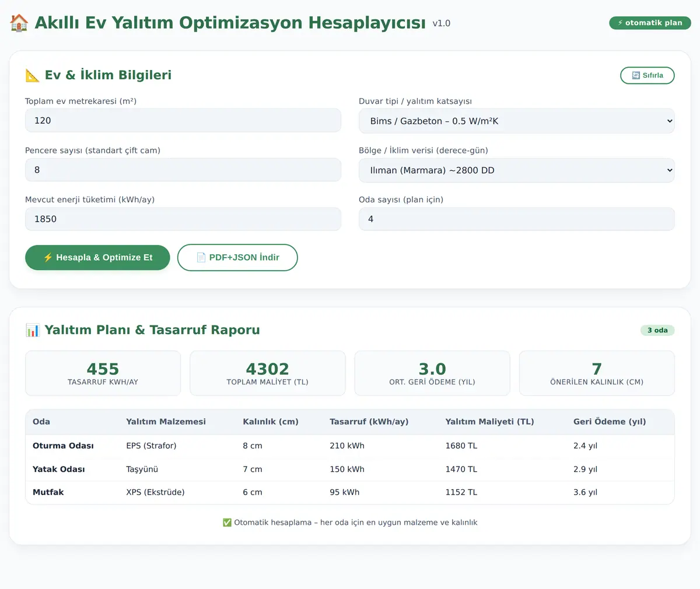The width and height of the screenshot is (700, 589).
Task: Focus the Mevcut enerji tüketimi input field
Action: [x=183, y=219]
